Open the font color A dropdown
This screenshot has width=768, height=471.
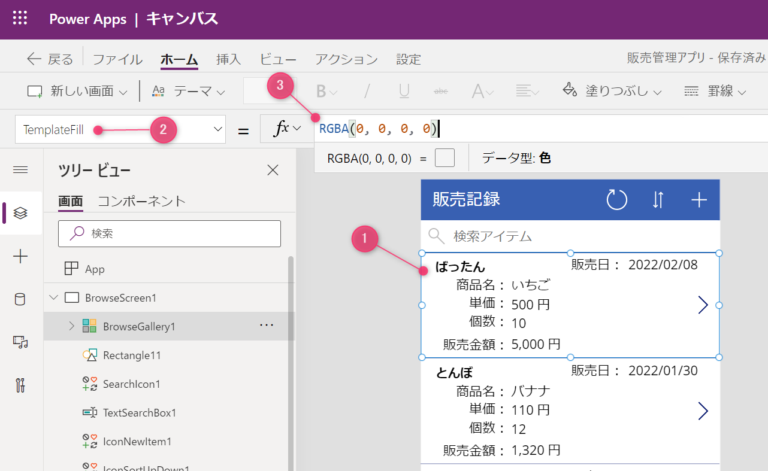[482, 91]
